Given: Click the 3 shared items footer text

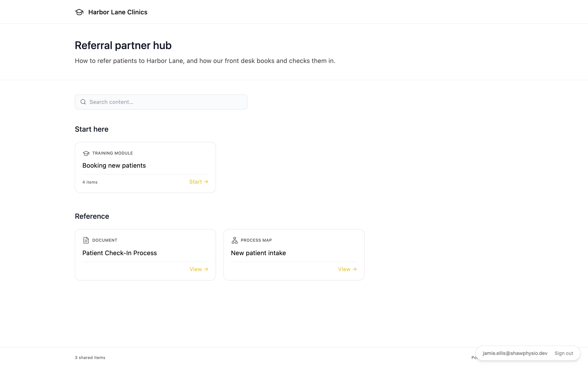Looking at the screenshot, I should [90, 358].
